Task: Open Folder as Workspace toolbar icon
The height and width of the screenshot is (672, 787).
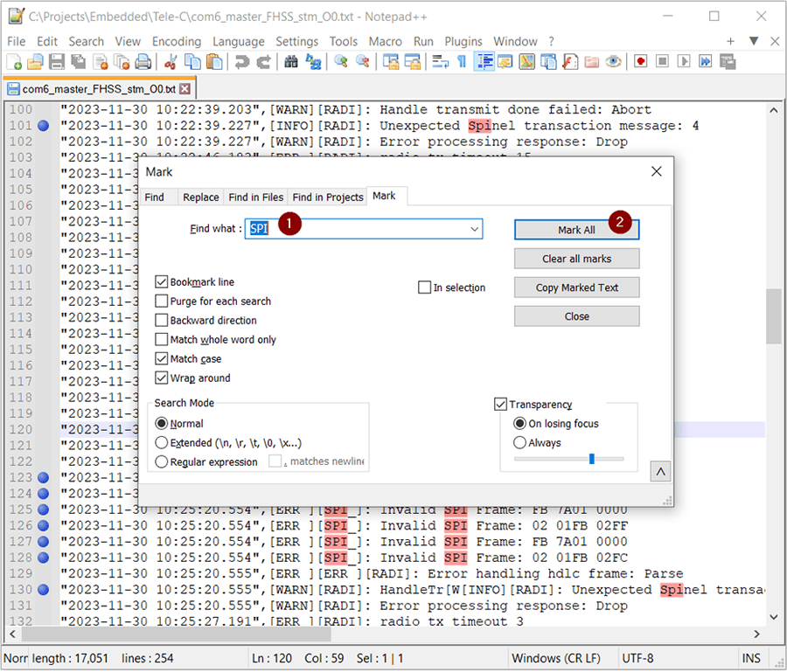Action: pos(592,62)
